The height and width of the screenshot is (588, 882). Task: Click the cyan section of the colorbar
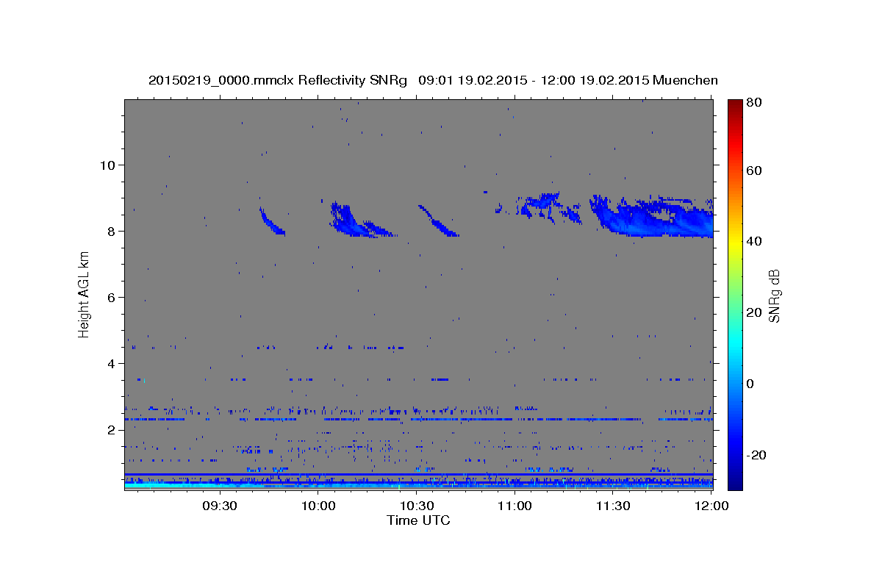coord(735,342)
